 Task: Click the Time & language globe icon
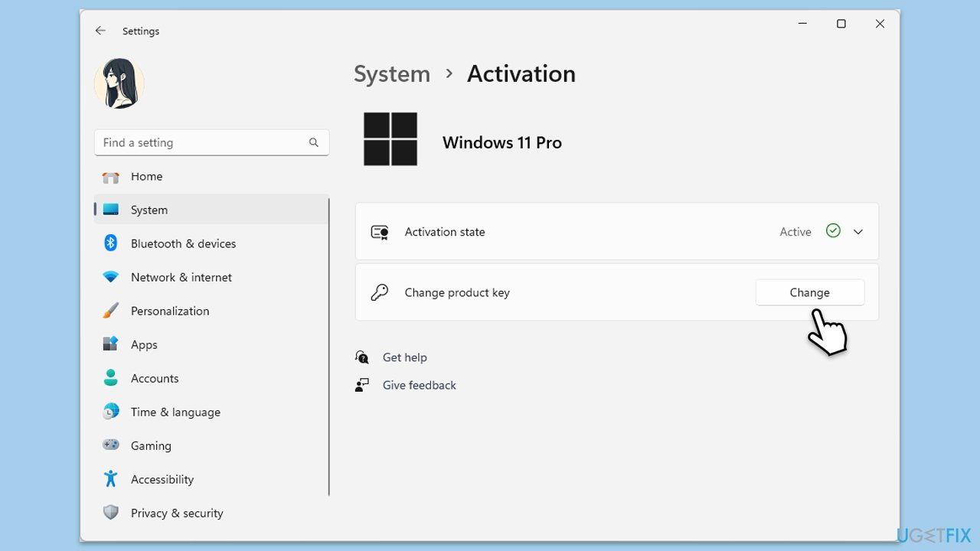pyautogui.click(x=110, y=412)
